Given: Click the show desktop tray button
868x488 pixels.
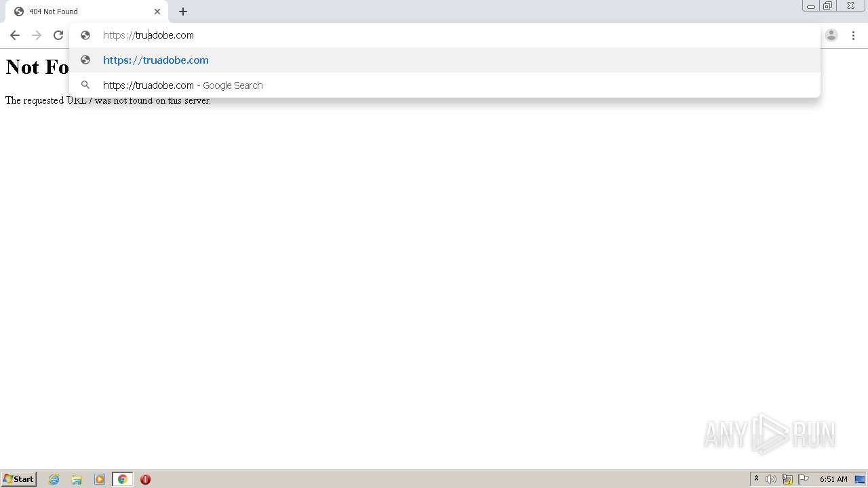Looking at the screenshot, I should click(x=860, y=479).
